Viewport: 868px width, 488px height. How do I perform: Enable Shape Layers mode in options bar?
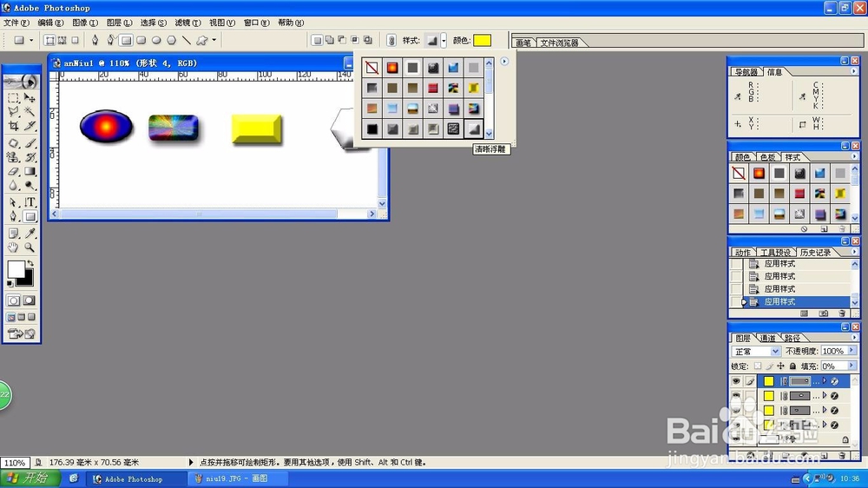tap(49, 40)
